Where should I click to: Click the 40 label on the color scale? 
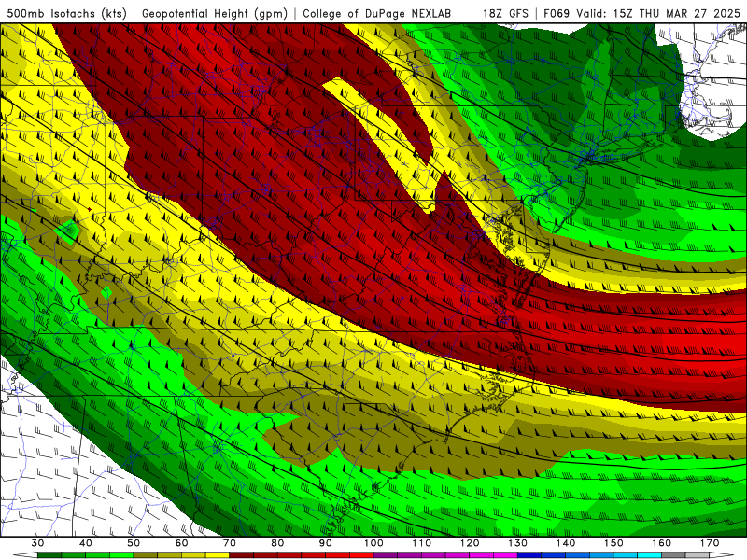pos(86,543)
